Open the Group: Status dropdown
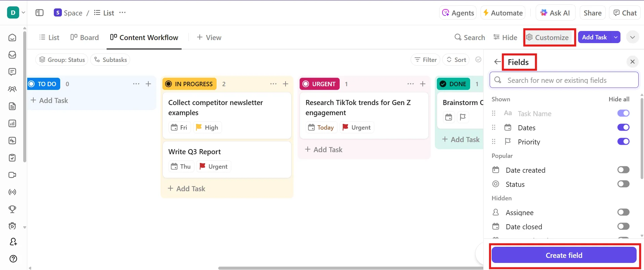Image resolution: width=644 pixels, height=270 pixels. [x=62, y=60]
